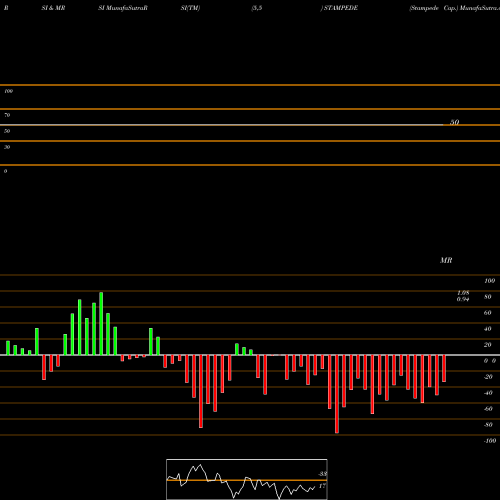Click the MR axis label 40
The height and width of the screenshot is (500, 500).
tap(488, 329)
